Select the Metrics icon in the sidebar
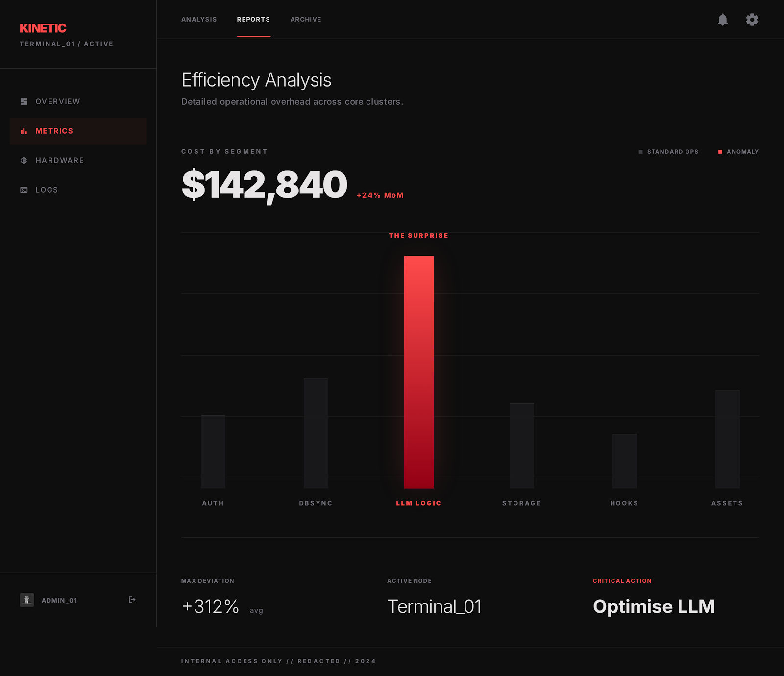The image size is (784, 676). click(24, 131)
